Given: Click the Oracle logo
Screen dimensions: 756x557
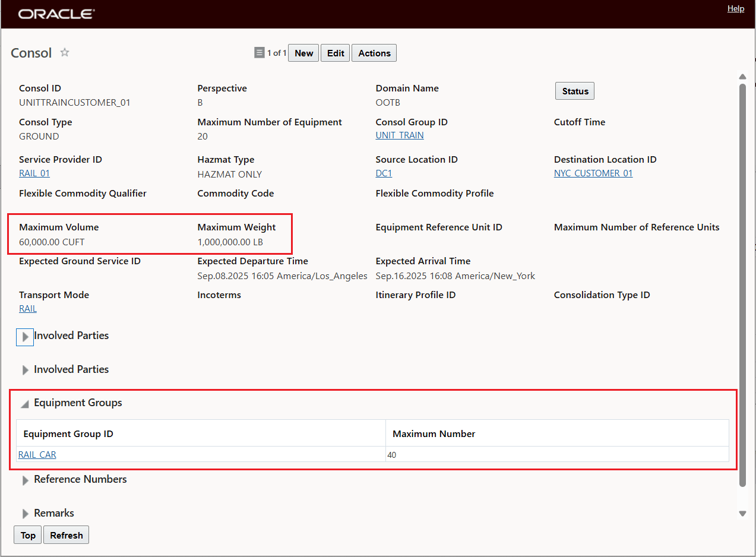Looking at the screenshot, I should (x=56, y=14).
